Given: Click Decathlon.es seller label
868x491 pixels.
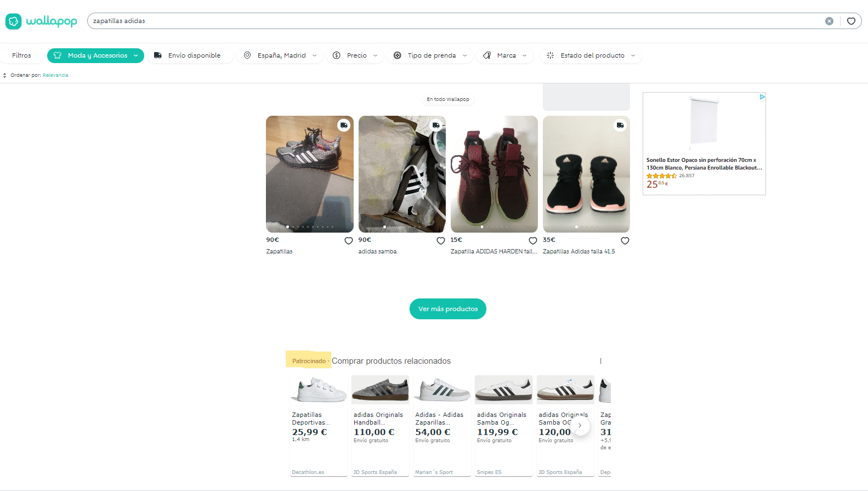Looking at the screenshot, I should (x=308, y=472).
